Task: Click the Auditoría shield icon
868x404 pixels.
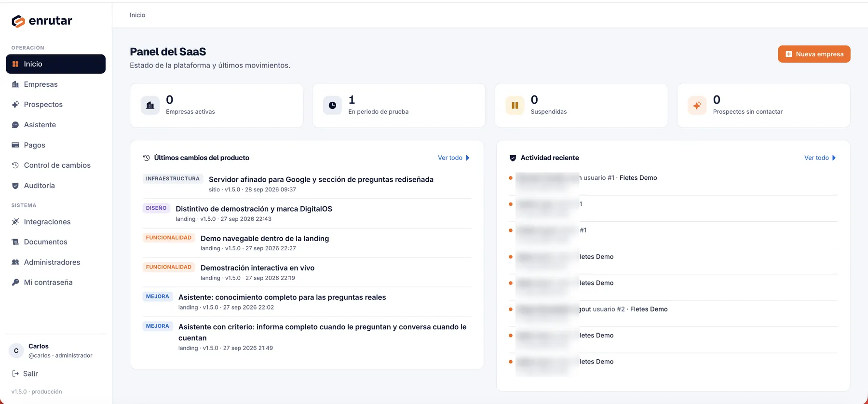Action: (15, 186)
